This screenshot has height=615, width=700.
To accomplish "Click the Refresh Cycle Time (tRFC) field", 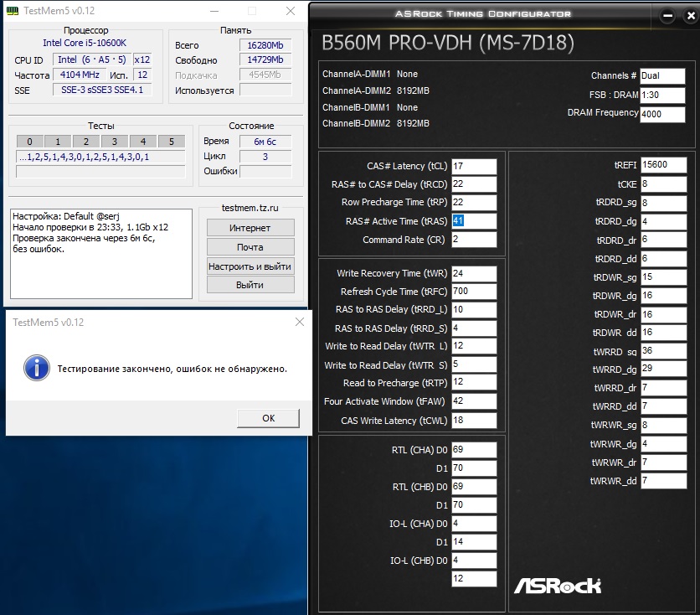I will pos(474,292).
